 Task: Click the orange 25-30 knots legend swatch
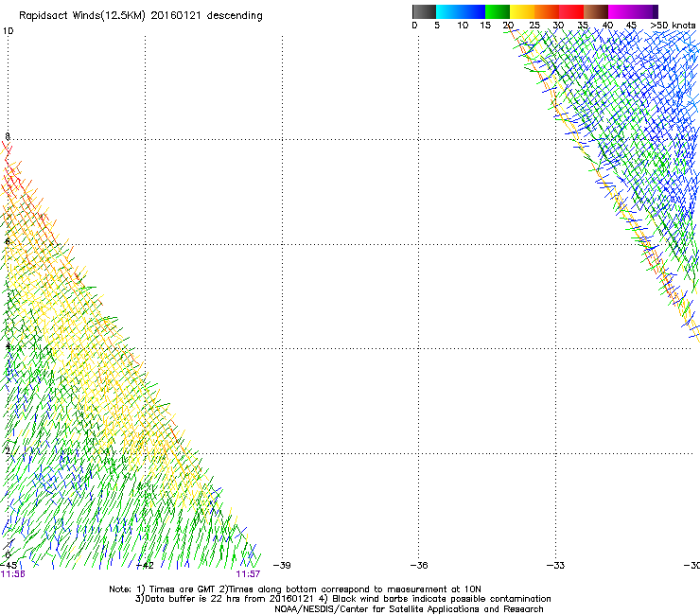547,11
